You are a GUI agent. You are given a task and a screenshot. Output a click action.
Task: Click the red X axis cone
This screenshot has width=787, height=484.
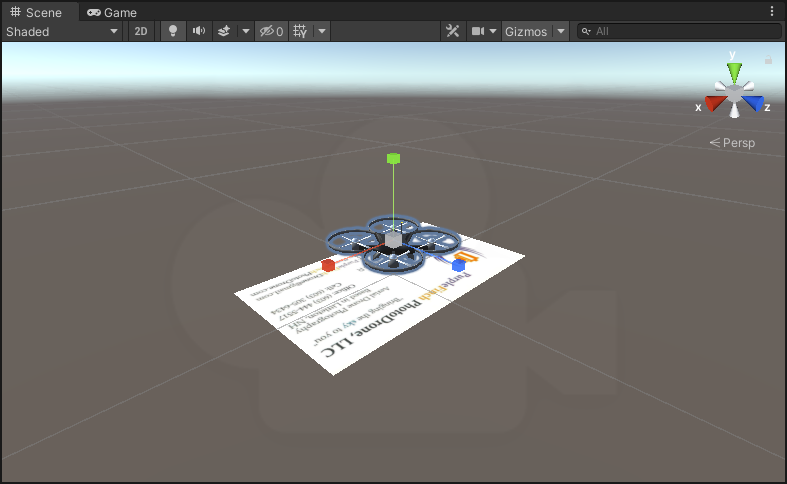click(715, 103)
